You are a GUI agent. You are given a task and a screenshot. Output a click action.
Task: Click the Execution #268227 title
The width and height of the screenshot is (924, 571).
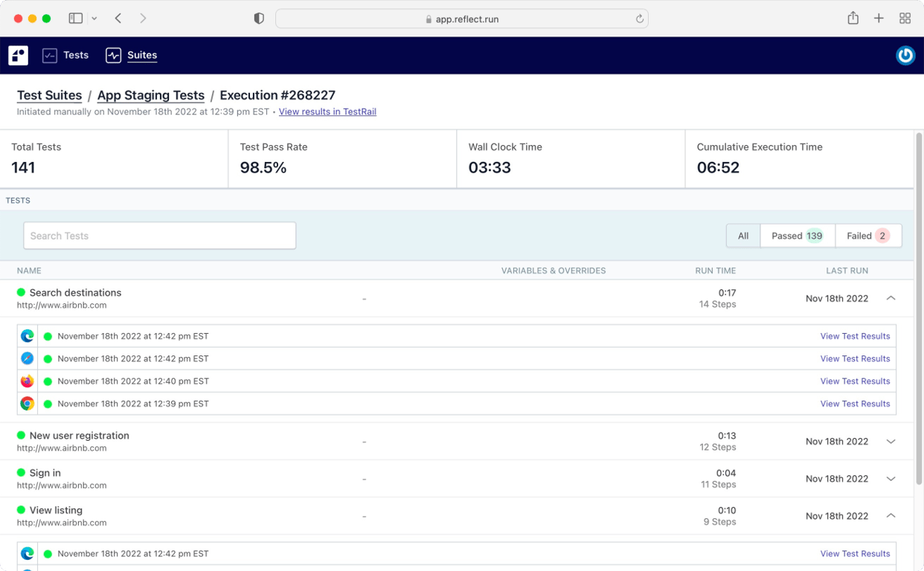(277, 95)
